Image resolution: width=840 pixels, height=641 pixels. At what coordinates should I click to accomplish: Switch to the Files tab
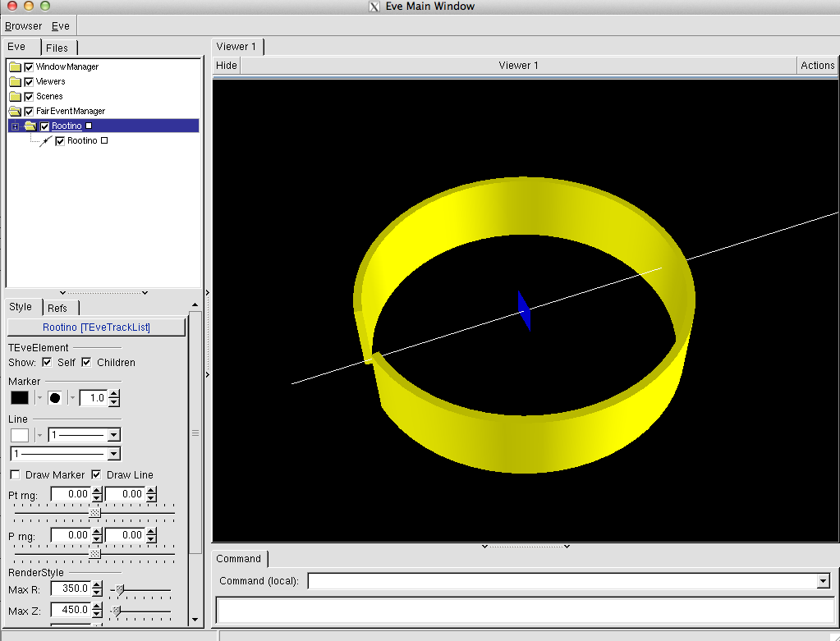coord(57,48)
